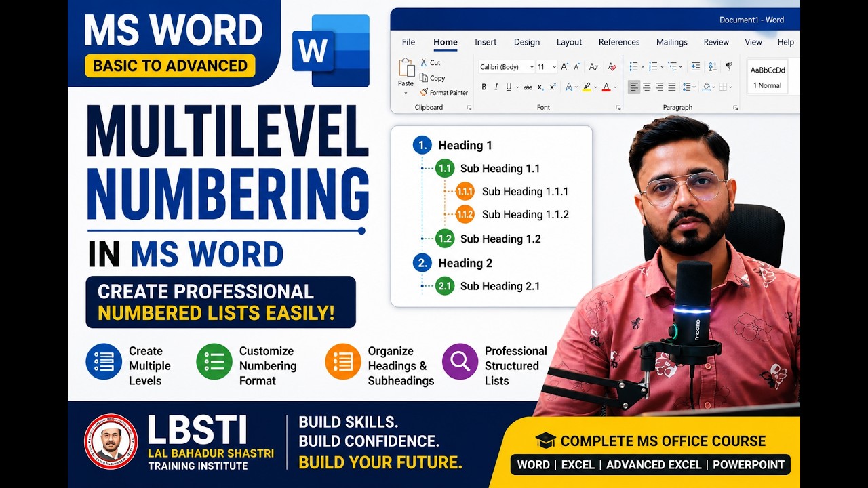Click the Borders icon
Image resolution: width=868 pixels, height=488 pixels.
point(724,87)
